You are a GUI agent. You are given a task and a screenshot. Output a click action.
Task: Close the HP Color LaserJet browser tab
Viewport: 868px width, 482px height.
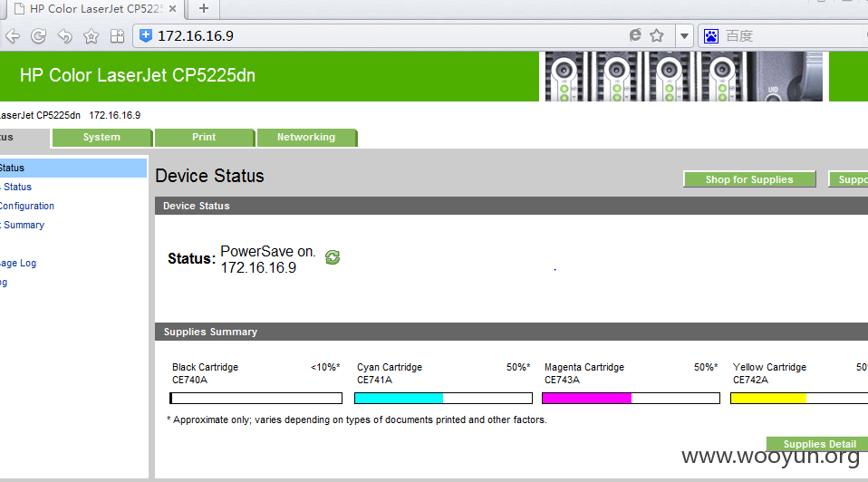[x=173, y=9]
